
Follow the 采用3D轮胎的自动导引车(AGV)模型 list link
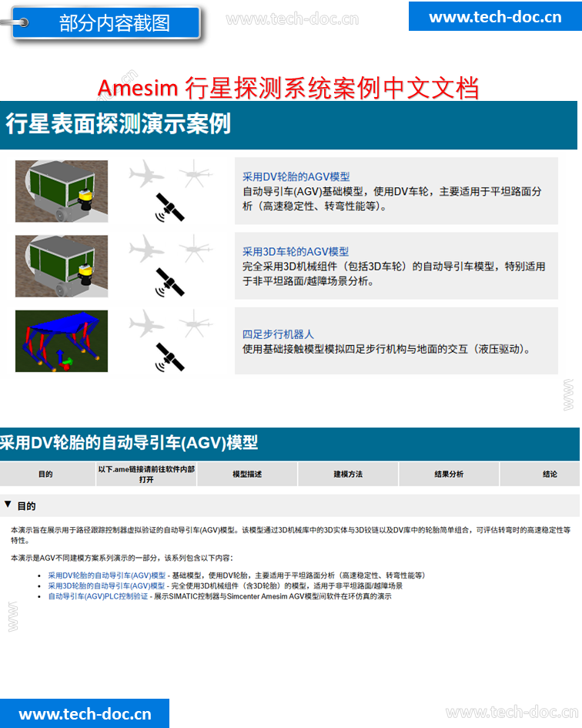[106, 586]
